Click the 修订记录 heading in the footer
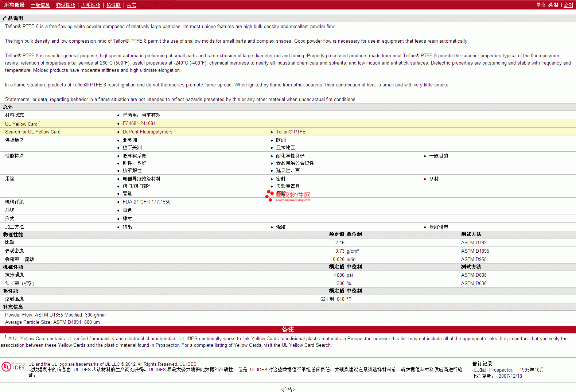Image resolution: width=576 pixels, height=392 pixels. click(x=482, y=364)
